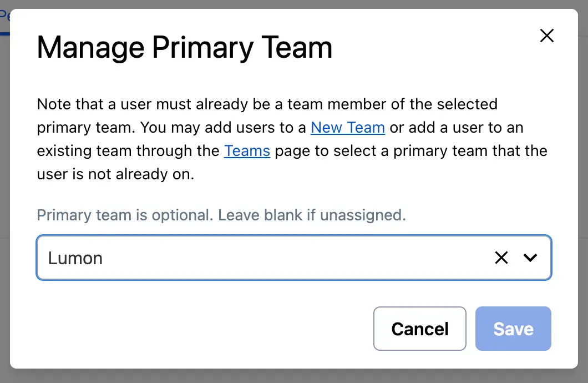Click the Lumon value in the selector
The height and width of the screenshot is (383, 588).
(x=75, y=258)
